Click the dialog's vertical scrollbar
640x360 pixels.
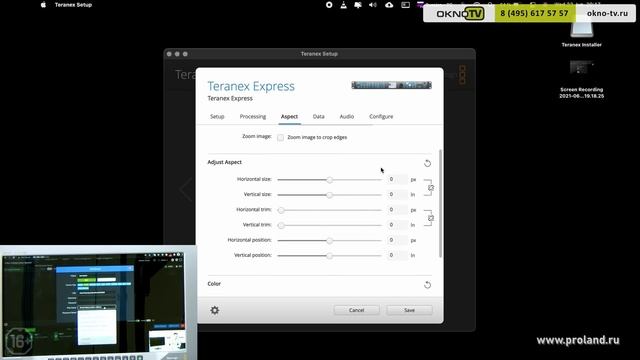coord(440,203)
